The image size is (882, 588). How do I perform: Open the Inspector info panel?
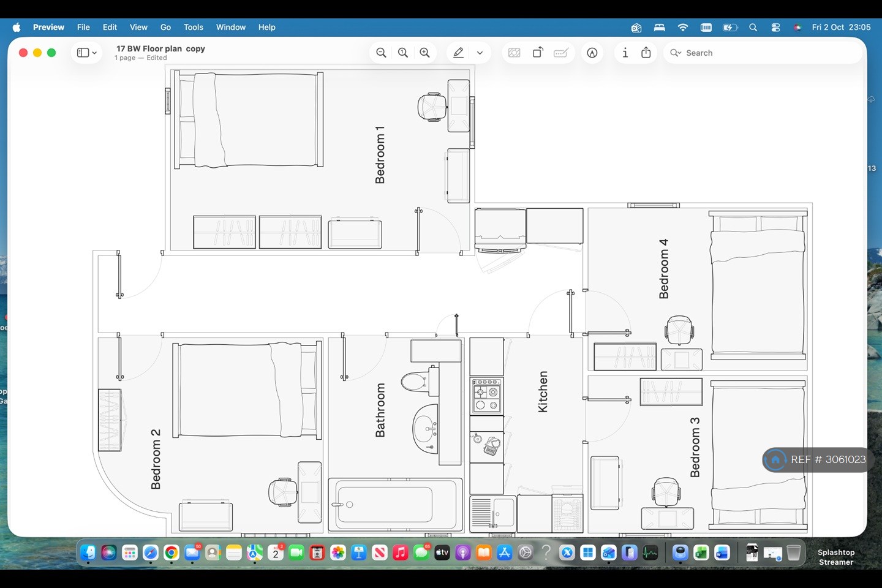625,53
